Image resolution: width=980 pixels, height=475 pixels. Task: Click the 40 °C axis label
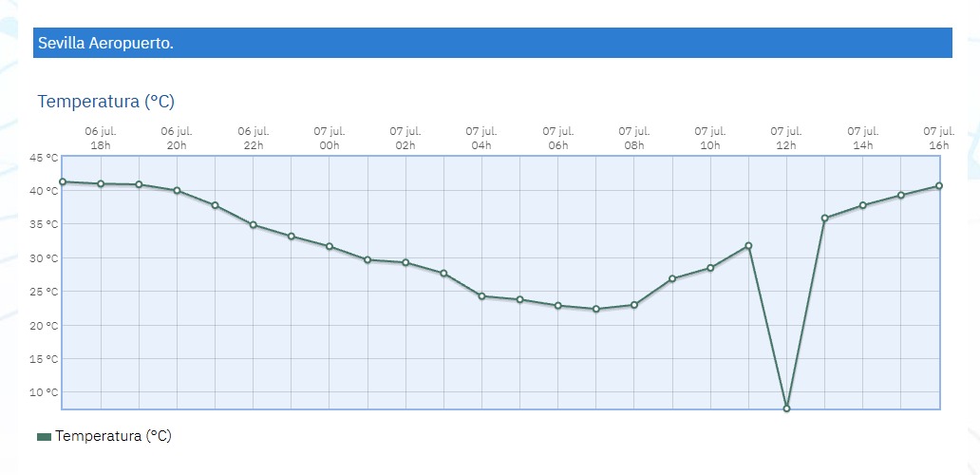(x=44, y=191)
